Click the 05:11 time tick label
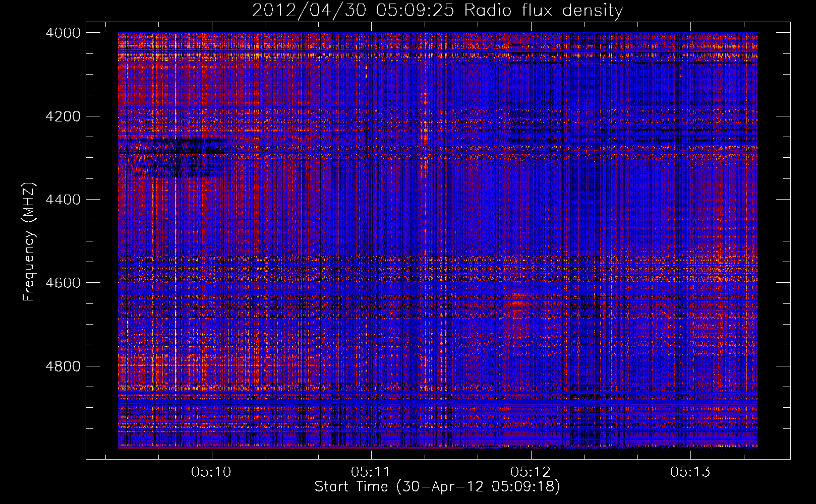This screenshot has width=816, height=504. (371, 472)
